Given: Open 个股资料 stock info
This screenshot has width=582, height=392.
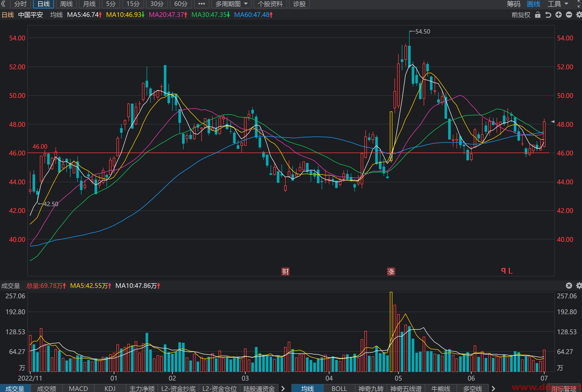Looking at the screenshot, I should (270, 4).
